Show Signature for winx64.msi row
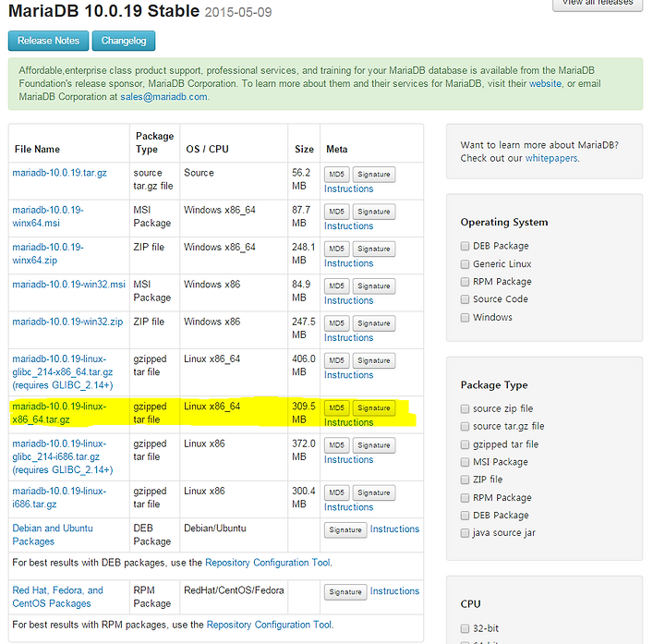This screenshot has width=665, height=644. [374, 212]
